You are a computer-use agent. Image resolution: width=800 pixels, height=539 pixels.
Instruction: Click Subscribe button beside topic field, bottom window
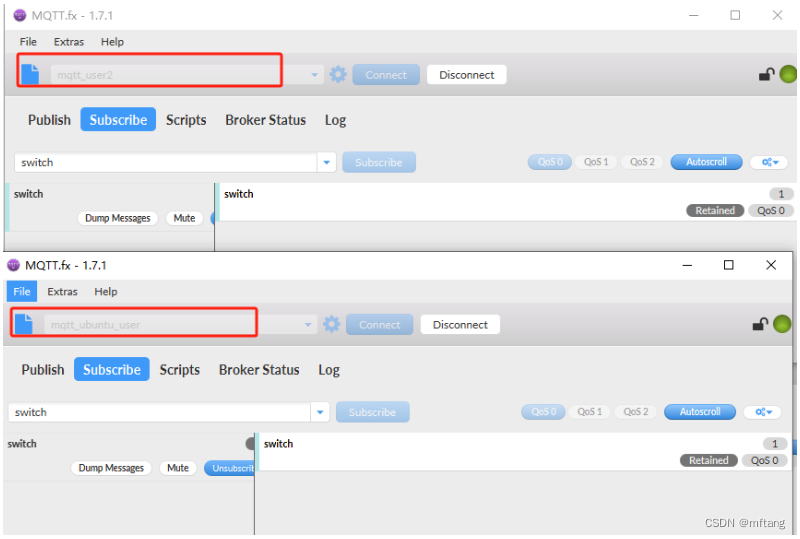pyautogui.click(x=372, y=412)
